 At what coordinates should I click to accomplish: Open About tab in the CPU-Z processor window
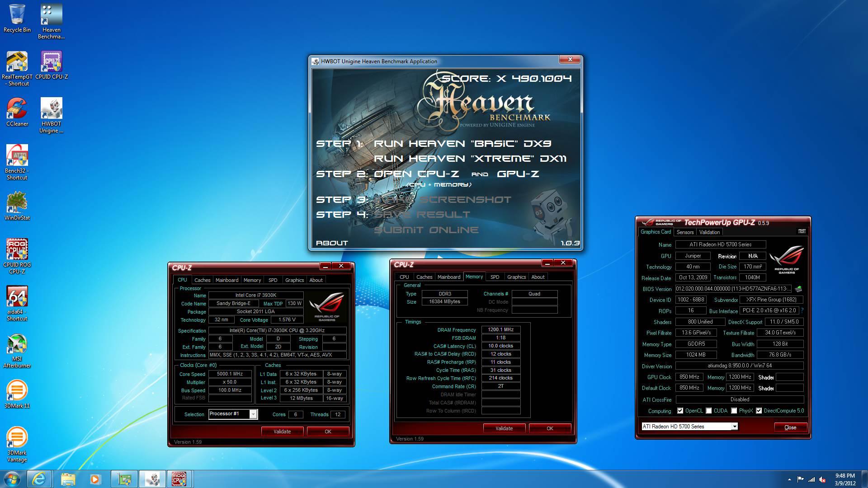316,280
